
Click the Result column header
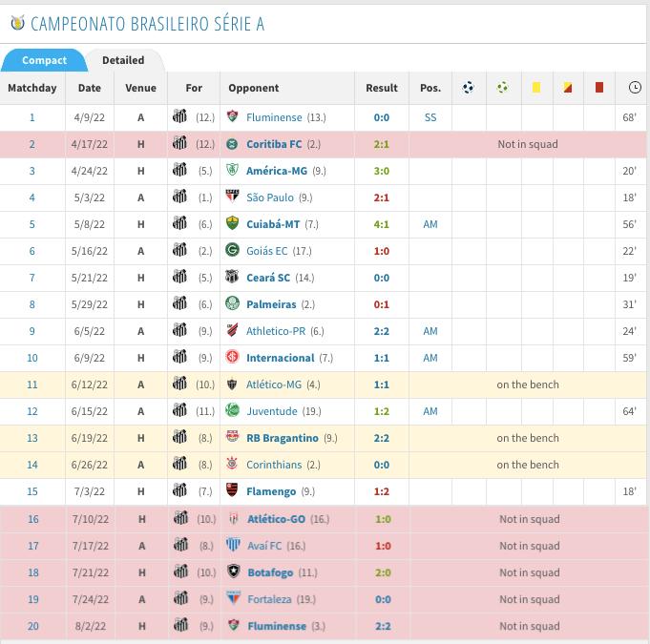pos(382,88)
